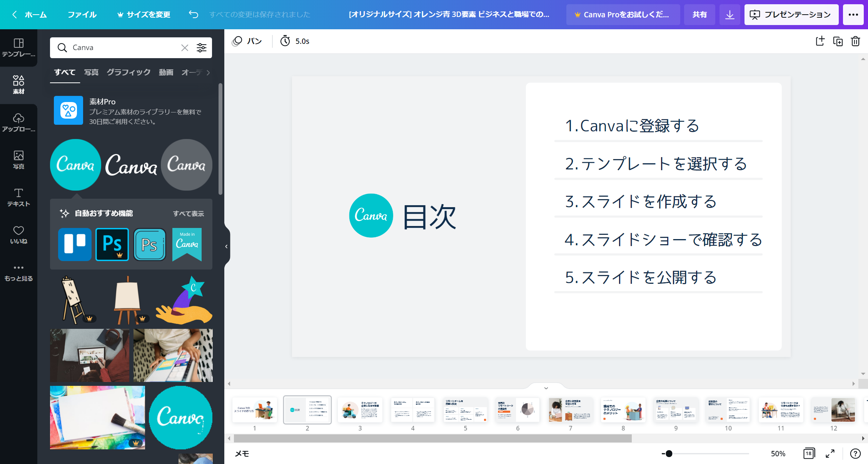Clear the Canva search field
The height and width of the screenshot is (464, 868).
point(185,48)
